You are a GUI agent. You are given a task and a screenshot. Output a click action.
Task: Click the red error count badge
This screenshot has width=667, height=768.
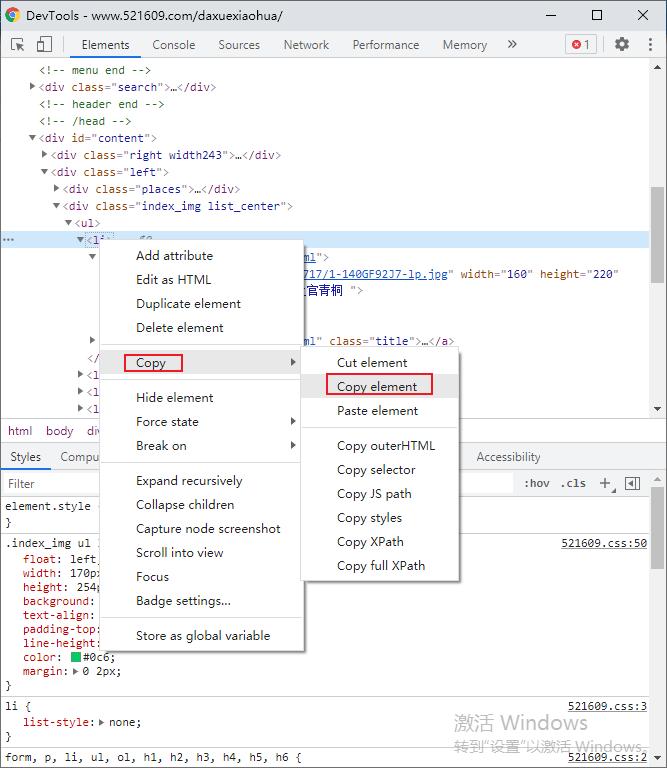(580, 44)
